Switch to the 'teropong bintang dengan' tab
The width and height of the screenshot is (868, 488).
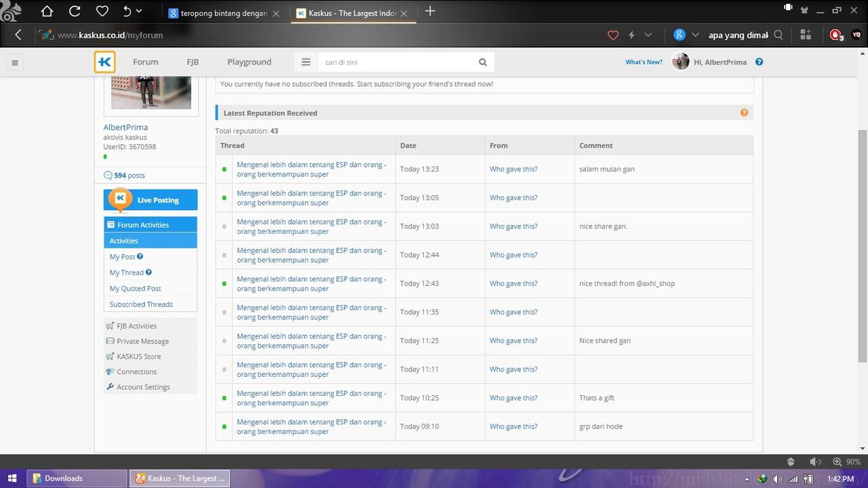(x=224, y=13)
